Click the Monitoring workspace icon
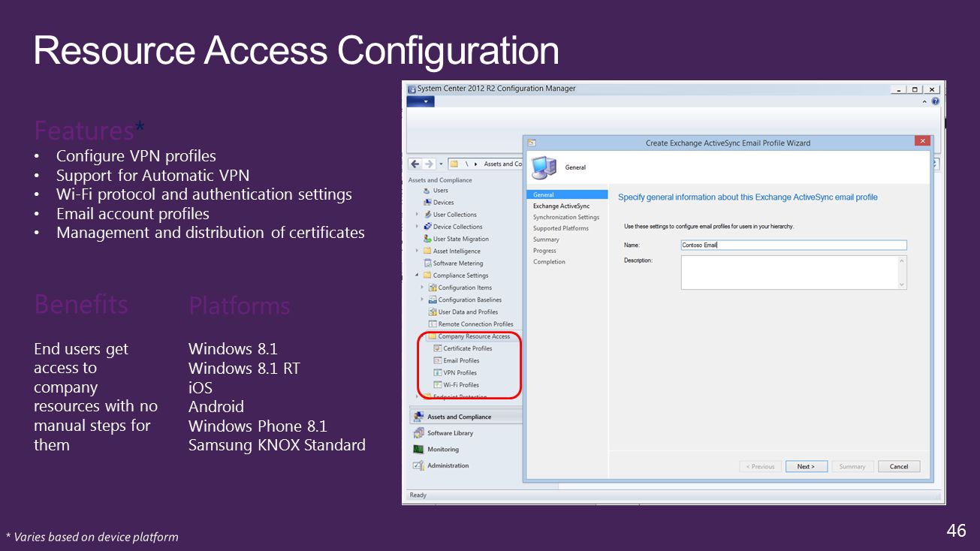This screenshot has width=980, height=551. click(x=418, y=449)
